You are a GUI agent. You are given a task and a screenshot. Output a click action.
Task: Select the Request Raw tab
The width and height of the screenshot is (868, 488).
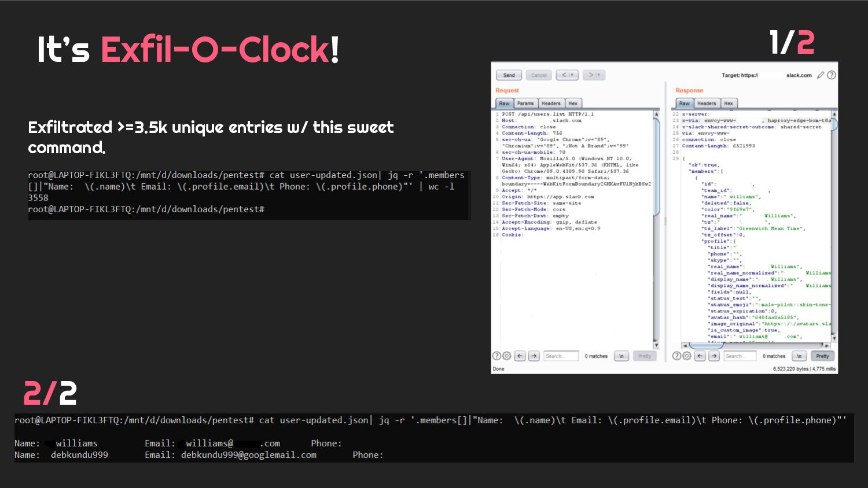[505, 103]
